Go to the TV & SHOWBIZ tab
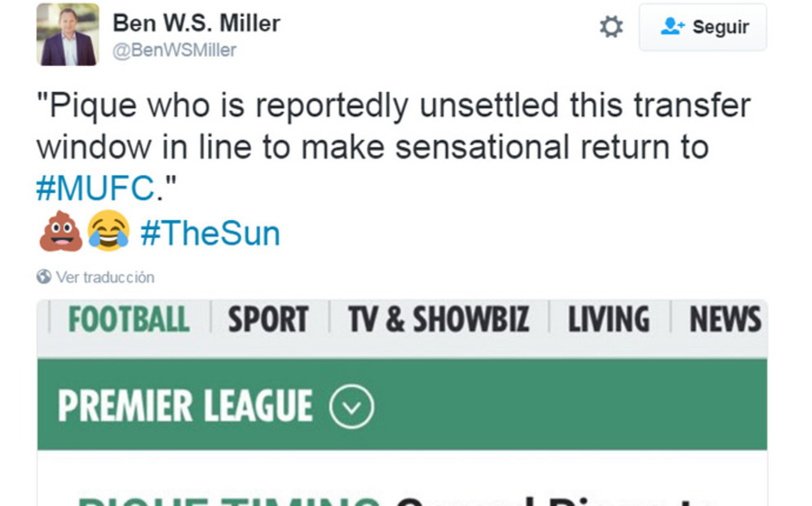This screenshot has height=506, width=812. (x=439, y=319)
